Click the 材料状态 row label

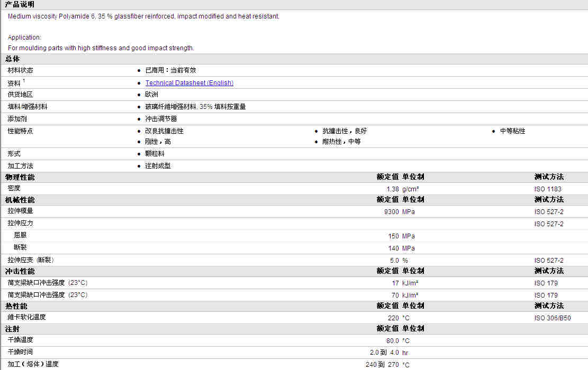20,70
